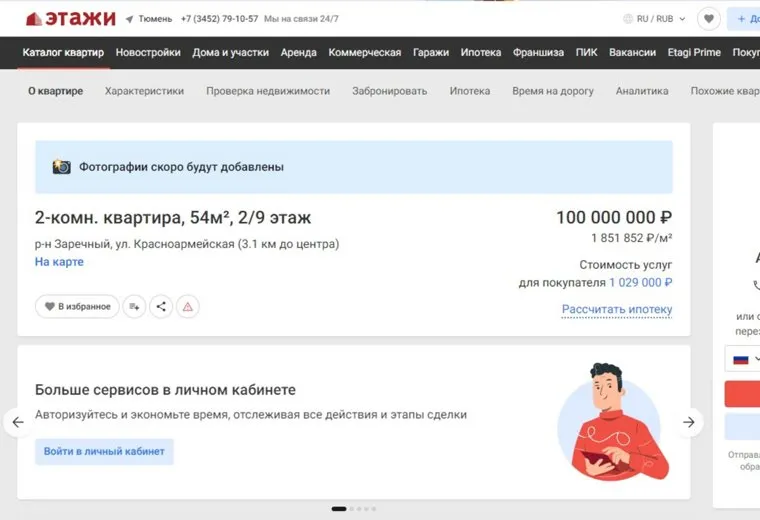The image size is (760, 520).
Task: Click the right carousel arrow
Action: coord(689,422)
